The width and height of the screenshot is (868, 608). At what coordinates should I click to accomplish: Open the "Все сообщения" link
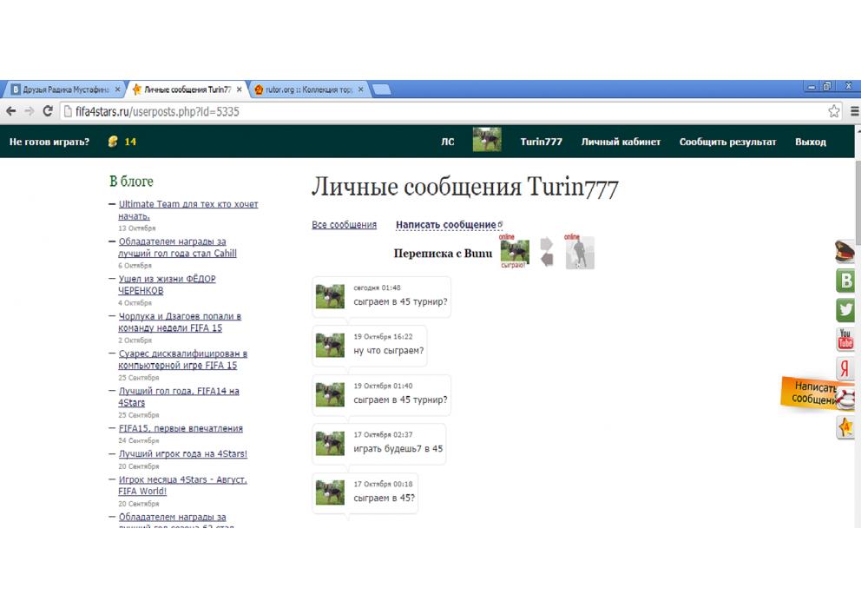coord(344,225)
